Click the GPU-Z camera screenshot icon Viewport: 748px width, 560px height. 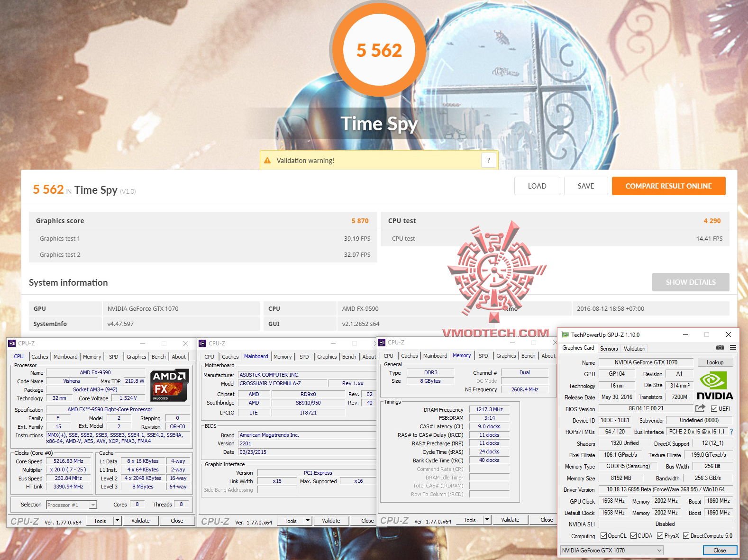coord(720,348)
